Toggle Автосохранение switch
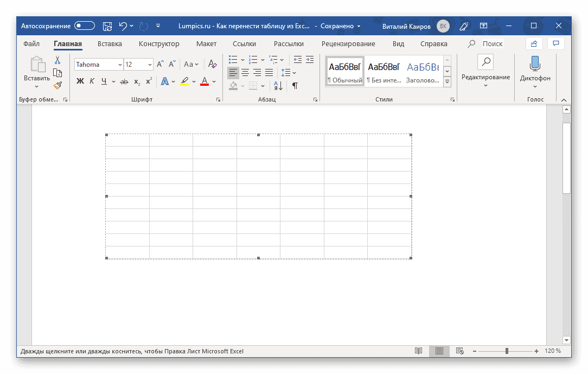 tap(84, 26)
